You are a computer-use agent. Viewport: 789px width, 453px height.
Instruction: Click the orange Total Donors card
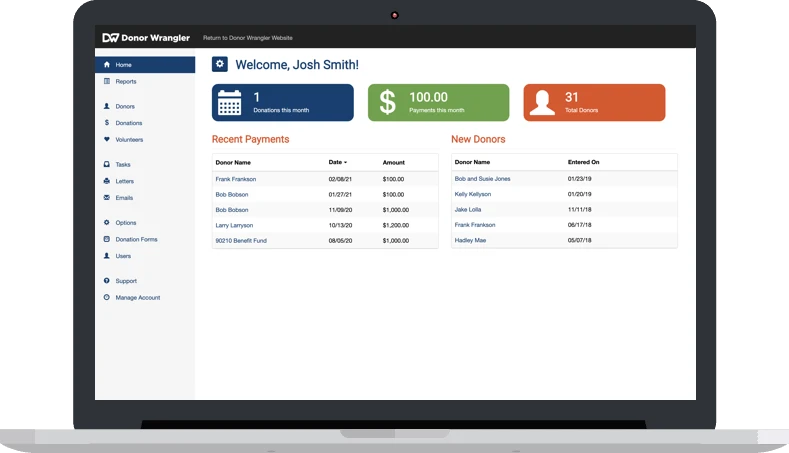(594, 103)
